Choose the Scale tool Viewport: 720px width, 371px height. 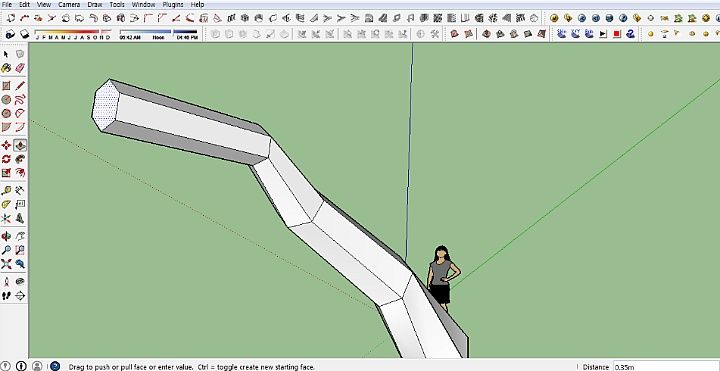[x=6, y=173]
